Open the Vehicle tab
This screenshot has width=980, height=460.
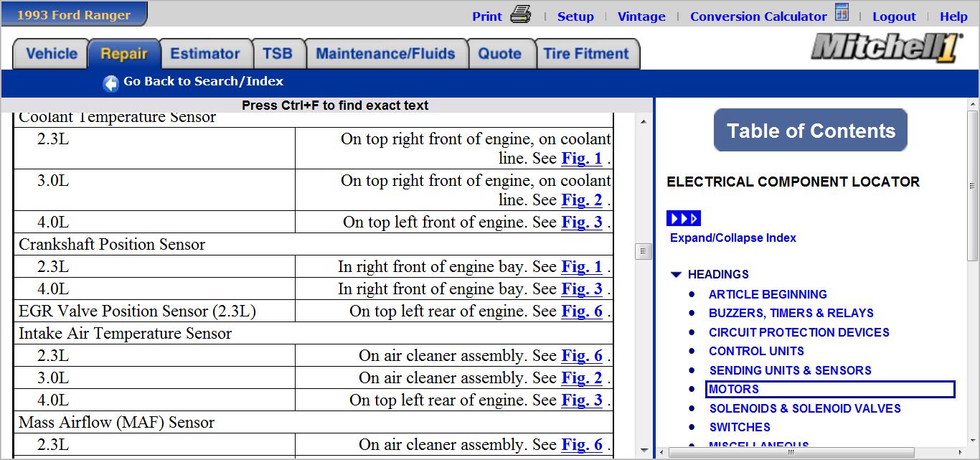51,54
